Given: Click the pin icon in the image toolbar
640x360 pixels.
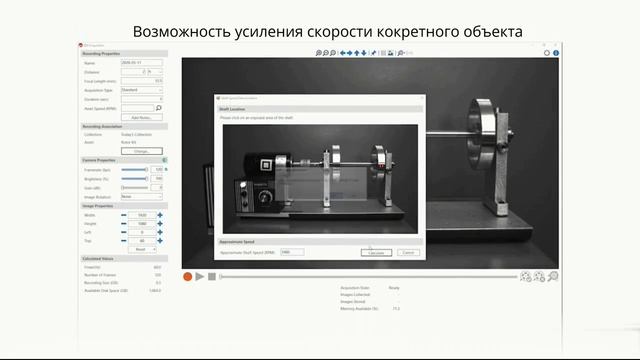Looking at the screenshot, I should click(373, 53).
